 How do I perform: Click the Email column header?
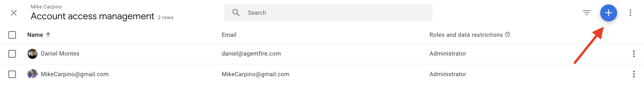[x=229, y=35]
